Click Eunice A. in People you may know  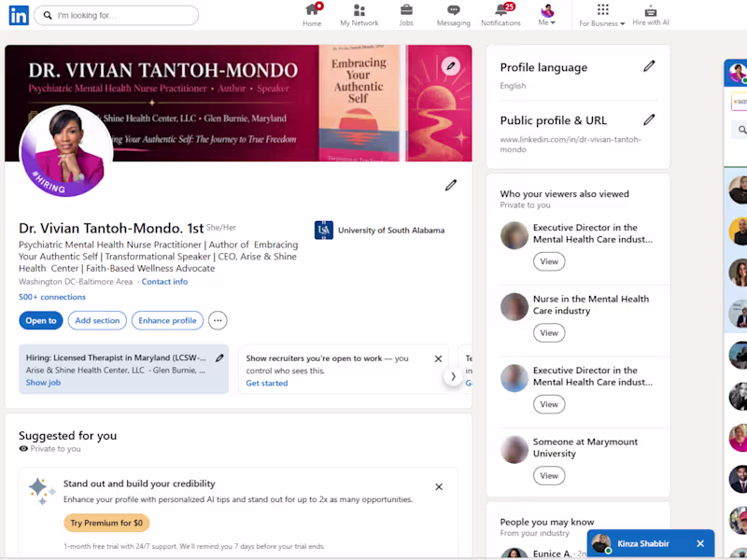(552, 553)
